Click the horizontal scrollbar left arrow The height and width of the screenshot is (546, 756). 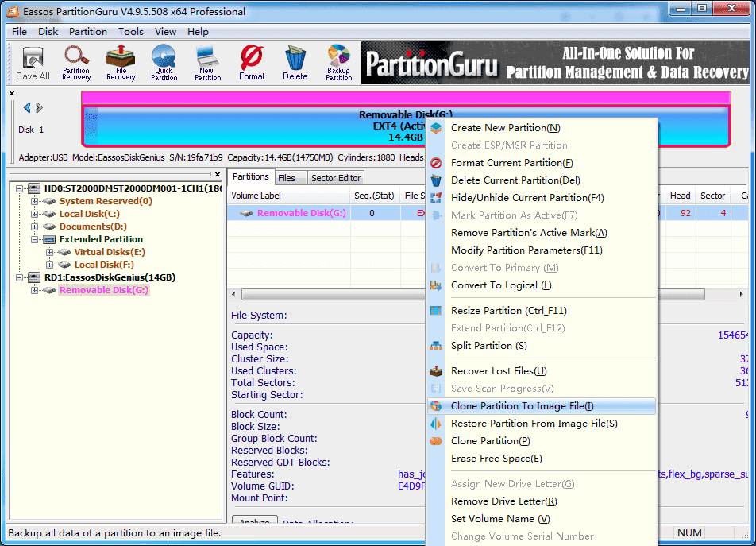tap(233, 294)
